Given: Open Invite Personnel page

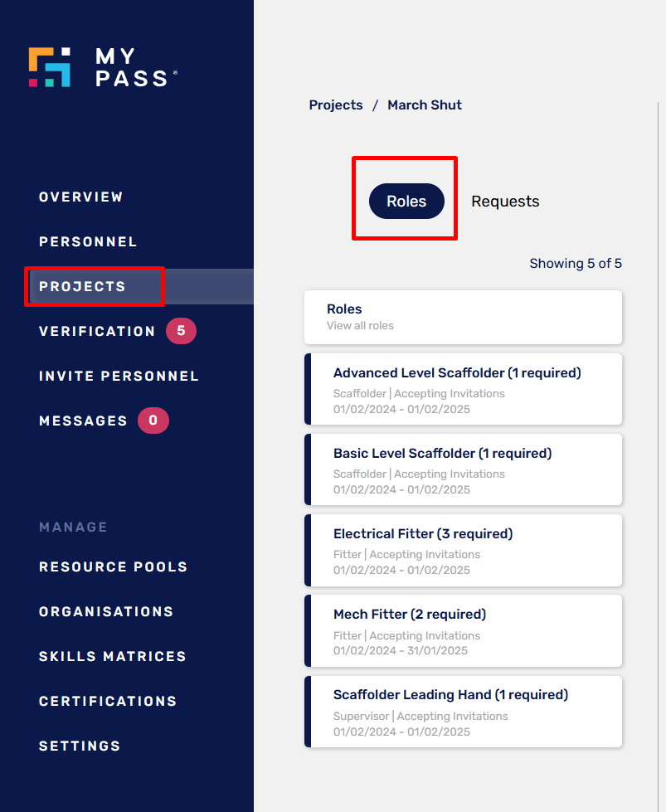Looking at the screenshot, I should 119,376.
